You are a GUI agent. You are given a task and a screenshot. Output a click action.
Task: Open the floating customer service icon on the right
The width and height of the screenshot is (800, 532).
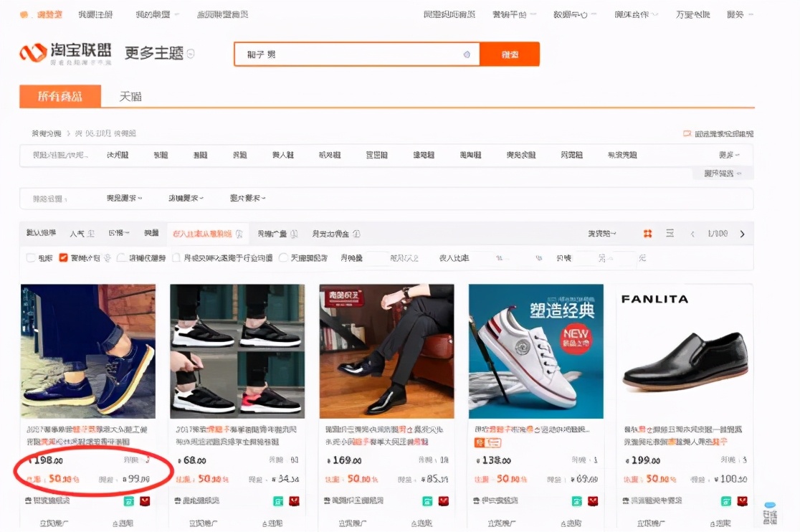(771, 510)
